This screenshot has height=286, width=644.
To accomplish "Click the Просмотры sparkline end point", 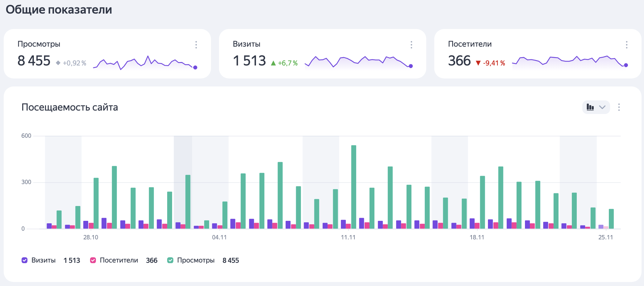I will coord(195,67).
